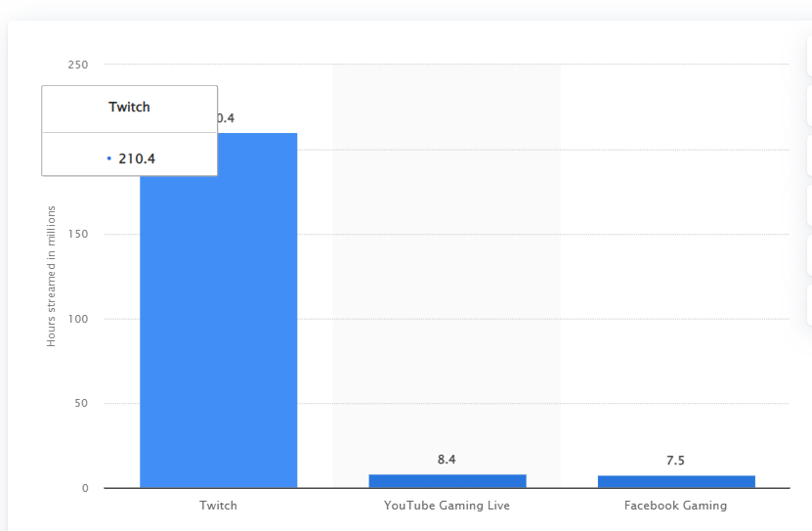Viewport: 812px width, 531px height.
Task: Click the Twitch tooltip title
Action: click(x=129, y=108)
